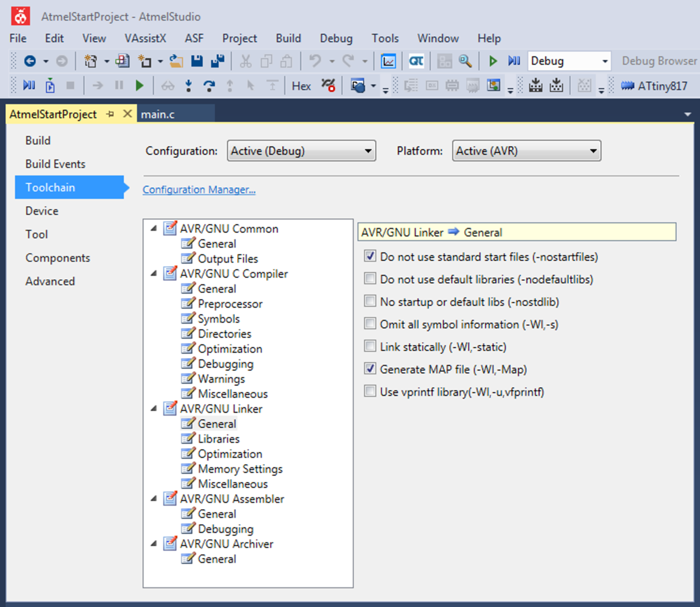Select Output Files under AVR/GNU Common

pyautogui.click(x=228, y=259)
